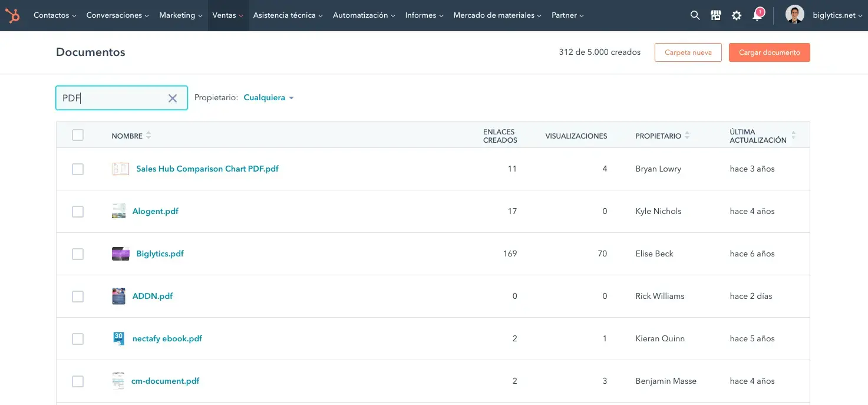This screenshot has width=868, height=405.
Task: Open the ADDN.pdf document link
Action: [x=153, y=296]
